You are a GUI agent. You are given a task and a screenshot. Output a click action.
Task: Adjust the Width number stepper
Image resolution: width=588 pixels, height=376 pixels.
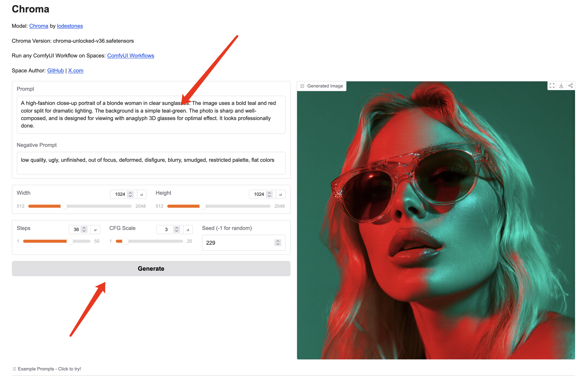(130, 195)
